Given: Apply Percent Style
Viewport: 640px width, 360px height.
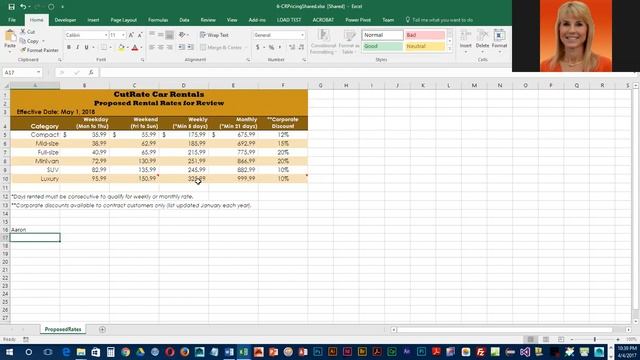Looking at the screenshot, I should [271, 47].
